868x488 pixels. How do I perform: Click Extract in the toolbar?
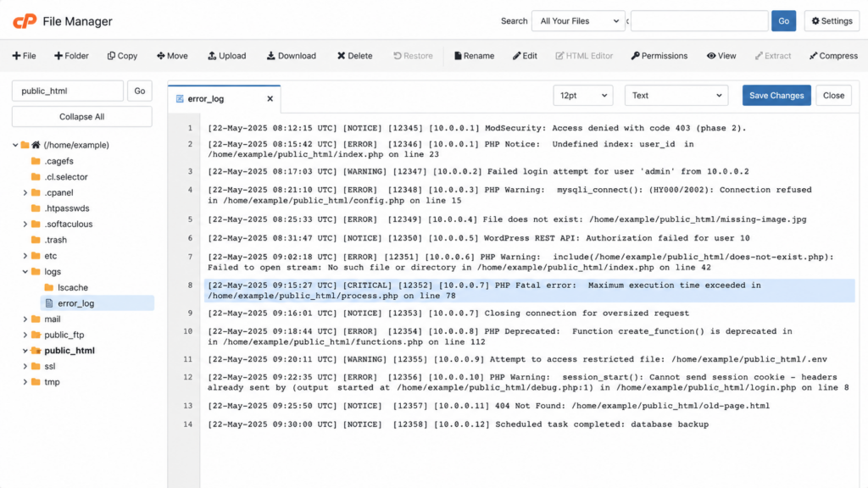[x=773, y=56]
